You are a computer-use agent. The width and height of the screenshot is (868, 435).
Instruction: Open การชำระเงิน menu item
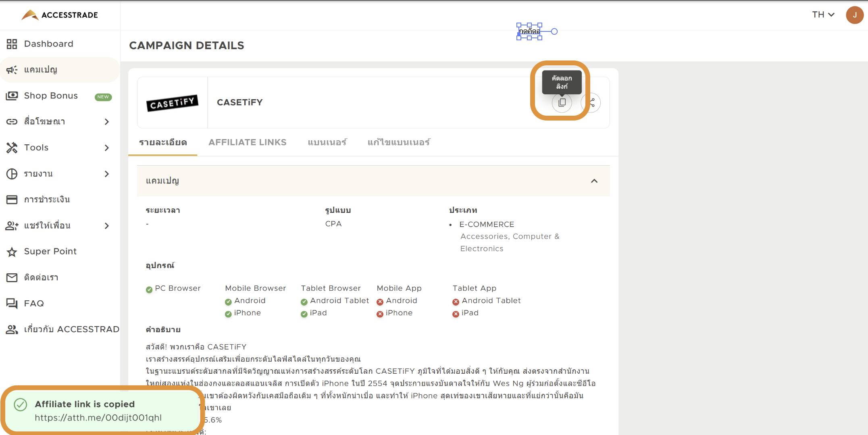[60, 200]
